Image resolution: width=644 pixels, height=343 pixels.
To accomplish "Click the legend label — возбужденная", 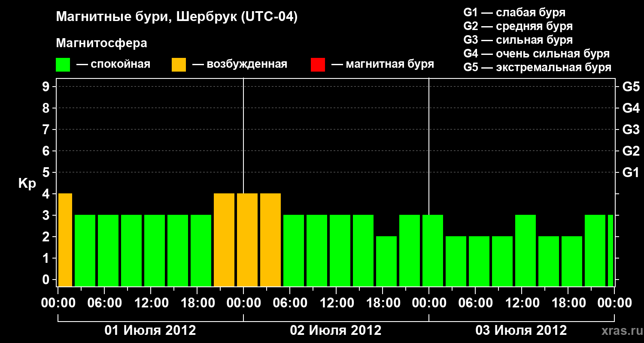I will click(x=240, y=65).
